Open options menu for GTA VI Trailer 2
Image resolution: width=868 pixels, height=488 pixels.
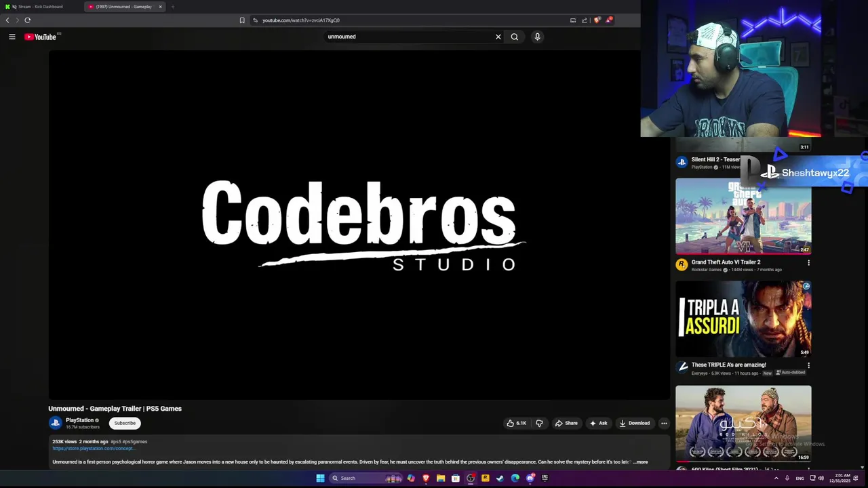(x=808, y=263)
